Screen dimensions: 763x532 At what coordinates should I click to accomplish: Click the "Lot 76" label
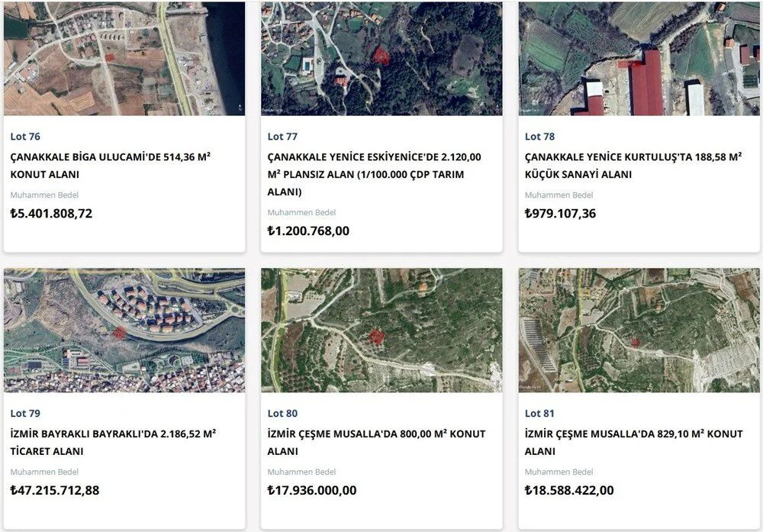coord(25,137)
